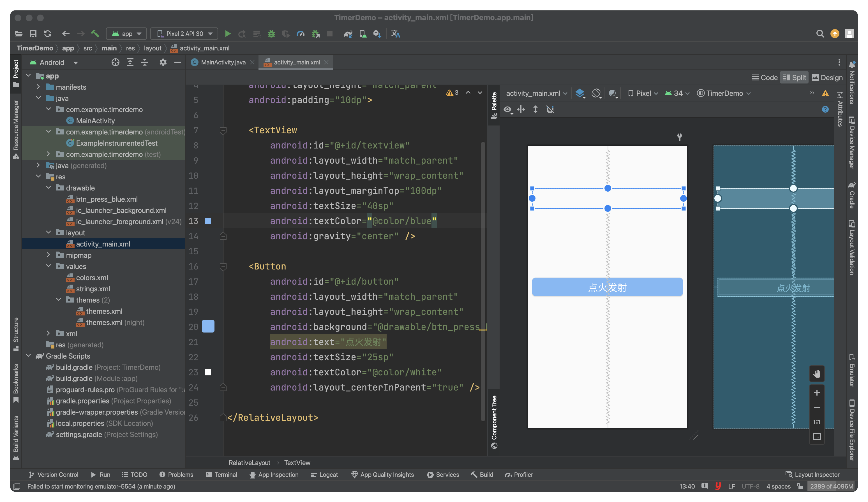Toggle Split view mode
This screenshot has height=502, width=868.
tap(795, 78)
